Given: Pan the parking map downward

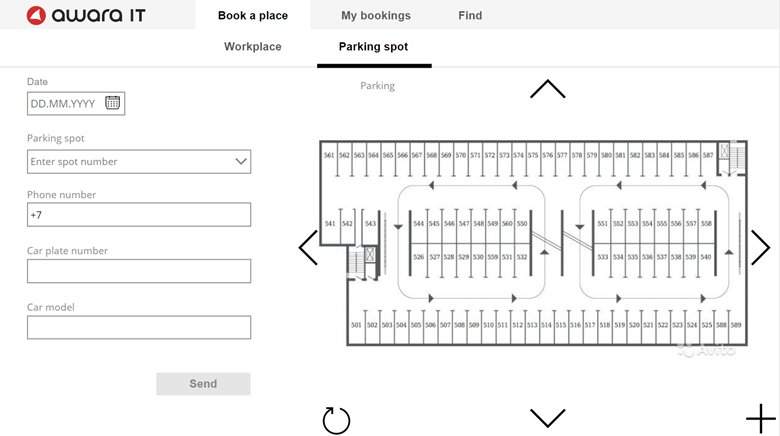Looking at the screenshot, I should [x=548, y=418].
